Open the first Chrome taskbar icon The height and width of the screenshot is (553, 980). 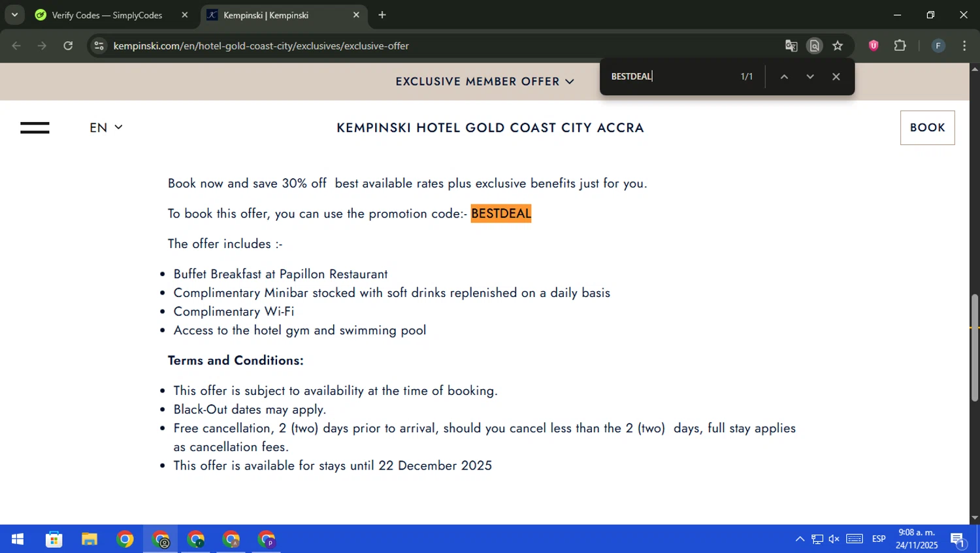click(125, 539)
